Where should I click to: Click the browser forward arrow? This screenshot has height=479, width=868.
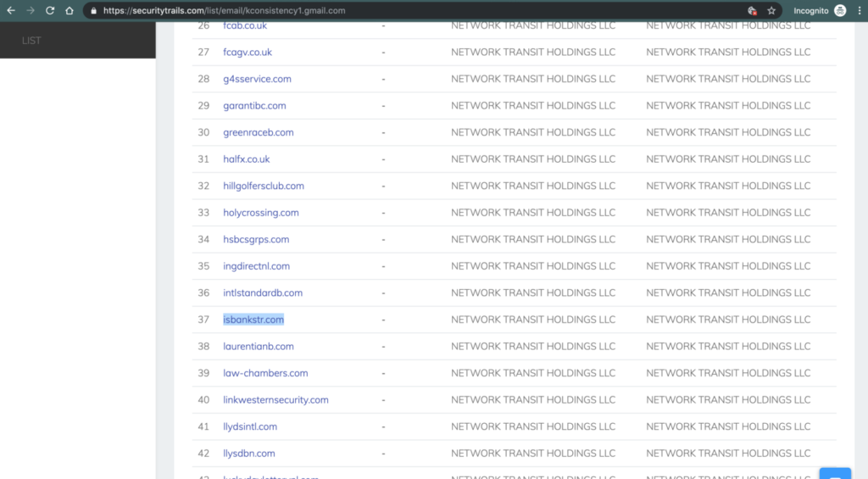31,10
